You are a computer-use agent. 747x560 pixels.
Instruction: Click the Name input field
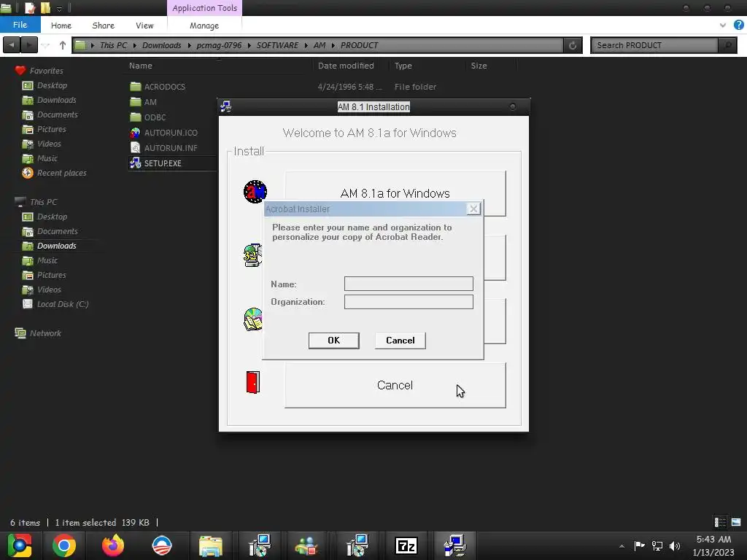(409, 284)
